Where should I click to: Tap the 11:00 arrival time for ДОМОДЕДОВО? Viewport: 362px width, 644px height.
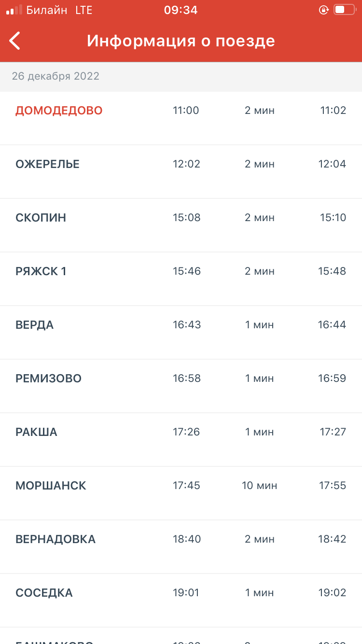tap(186, 111)
